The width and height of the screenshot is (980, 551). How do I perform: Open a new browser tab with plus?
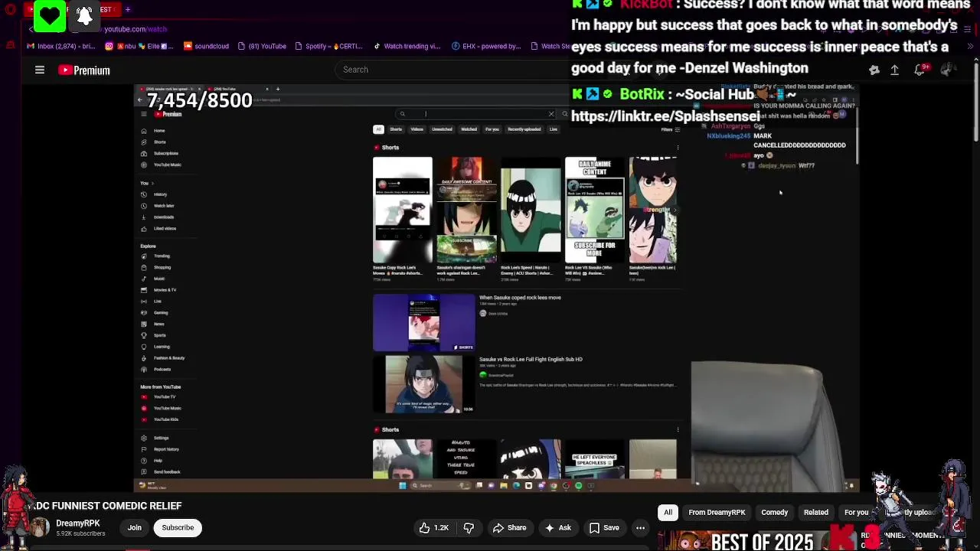point(128,9)
